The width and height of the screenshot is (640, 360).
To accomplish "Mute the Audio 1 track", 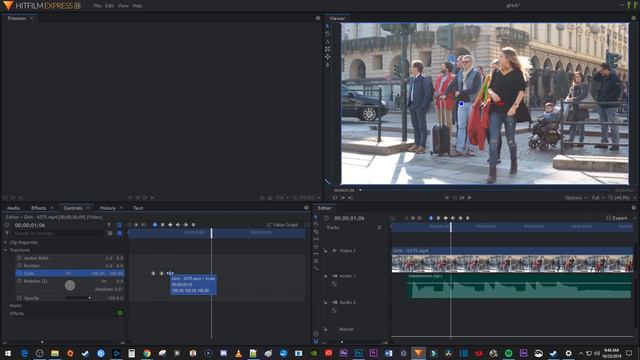I will [334, 276].
